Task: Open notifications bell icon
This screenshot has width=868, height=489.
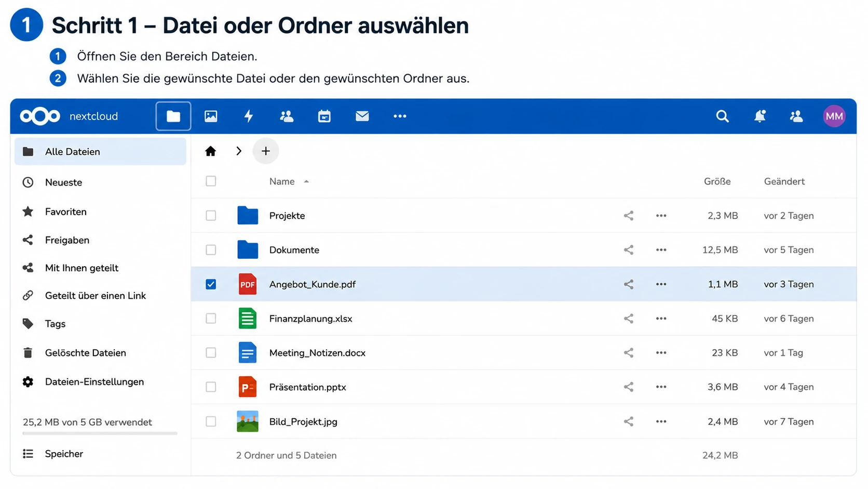Action: [759, 116]
